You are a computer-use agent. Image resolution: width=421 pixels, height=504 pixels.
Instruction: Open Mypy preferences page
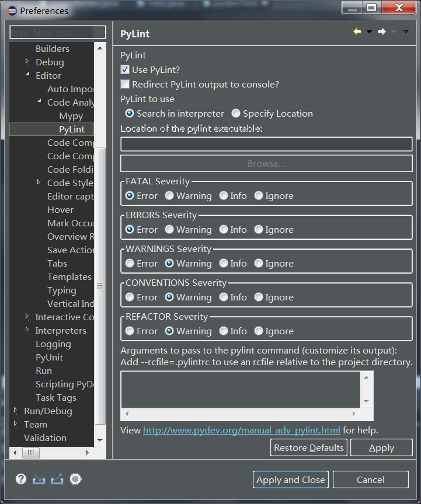71,116
